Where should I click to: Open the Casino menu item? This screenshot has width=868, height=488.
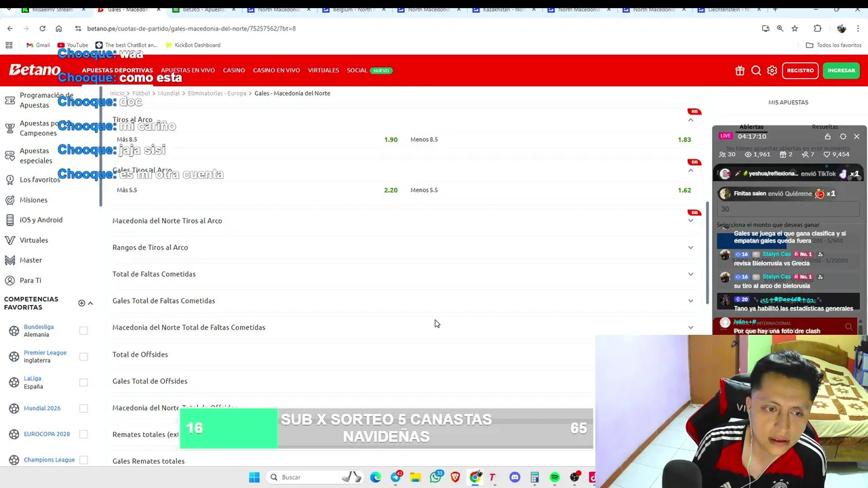[234, 70]
